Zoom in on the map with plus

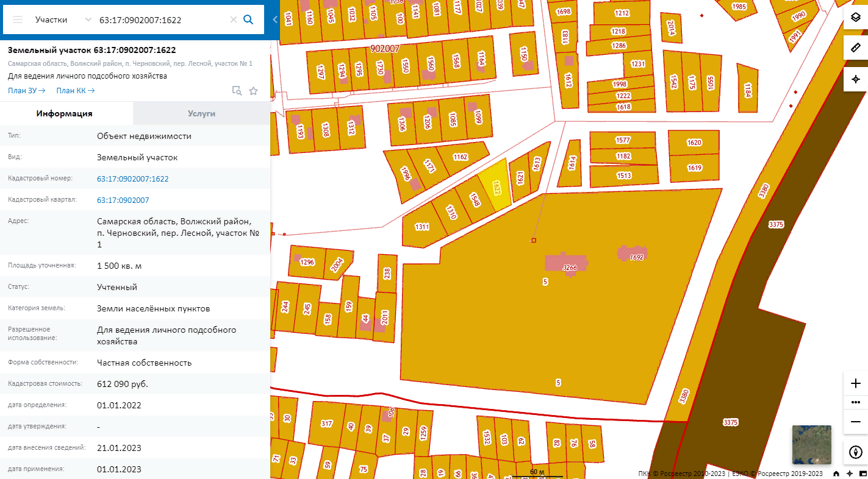point(856,383)
